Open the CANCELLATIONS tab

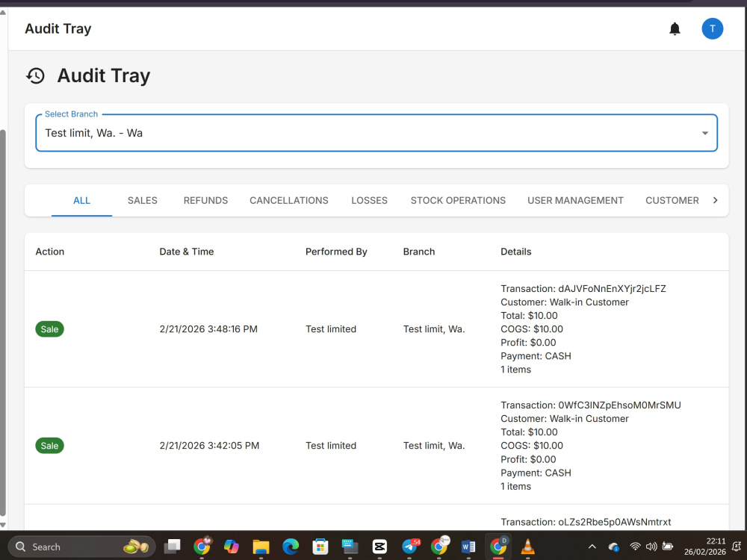[x=288, y=200]
